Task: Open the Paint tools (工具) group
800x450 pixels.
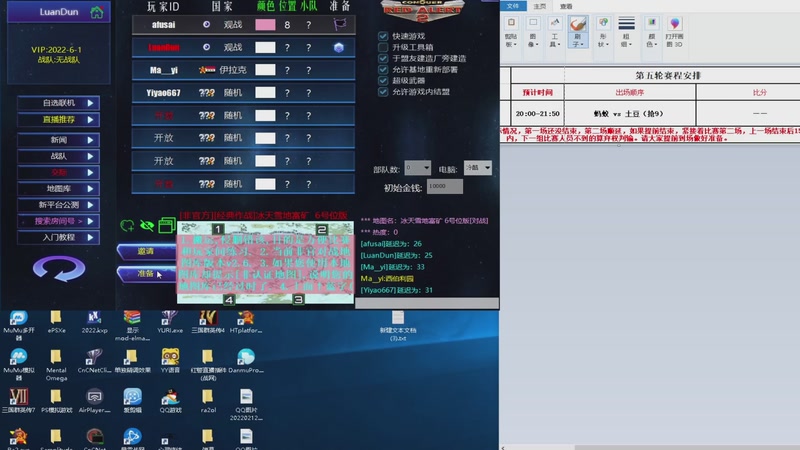Action: coord(555,32)
